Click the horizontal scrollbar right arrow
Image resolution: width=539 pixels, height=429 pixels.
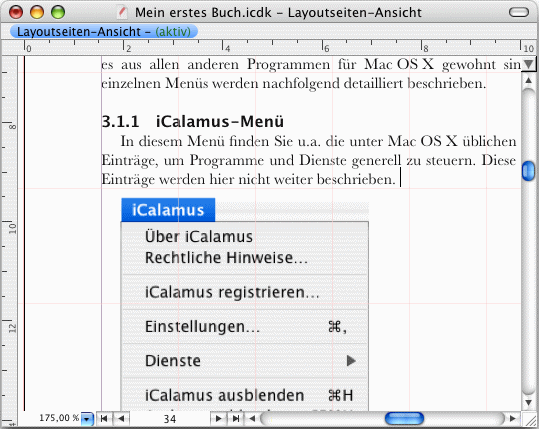point(513,418)
